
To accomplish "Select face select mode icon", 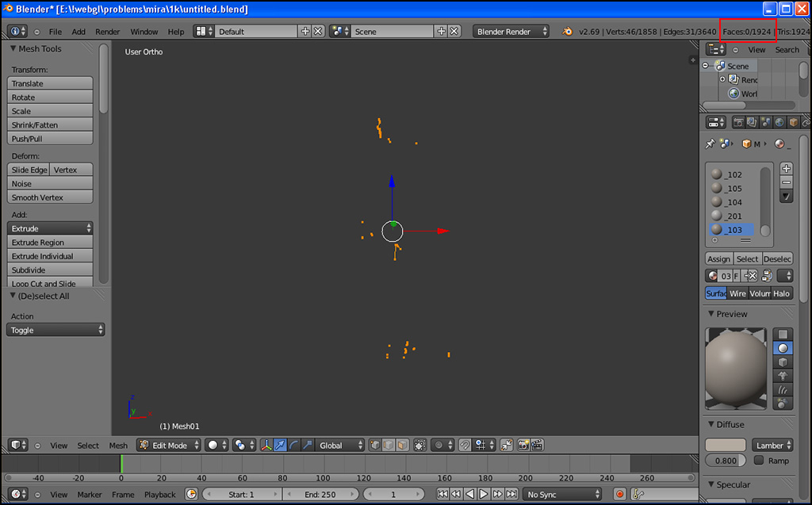I will (x=402, y=445).
